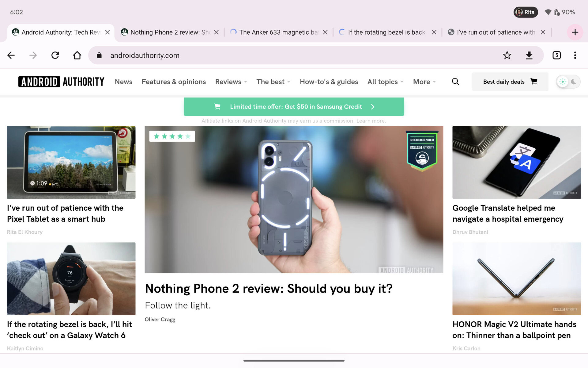Reload the current page

point(55,55)
